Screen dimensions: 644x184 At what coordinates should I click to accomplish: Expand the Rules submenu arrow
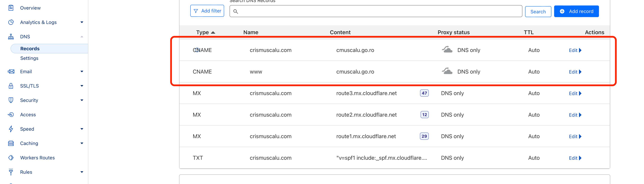(82, 172)
